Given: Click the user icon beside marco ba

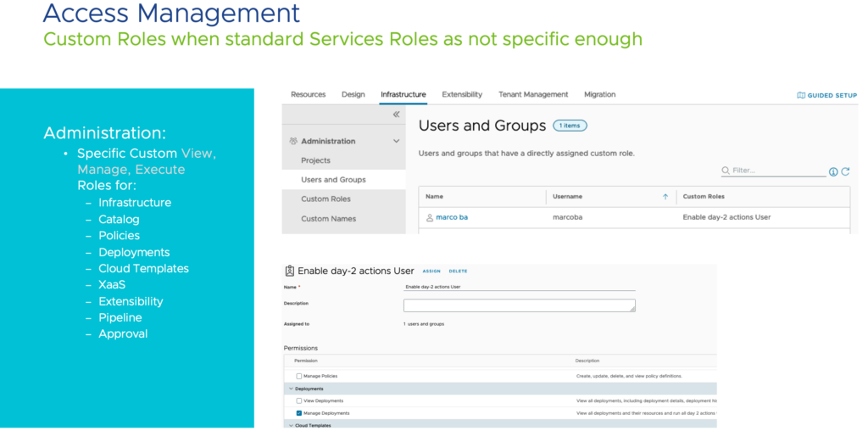Looking at the screenshot, I should [430, 218].
